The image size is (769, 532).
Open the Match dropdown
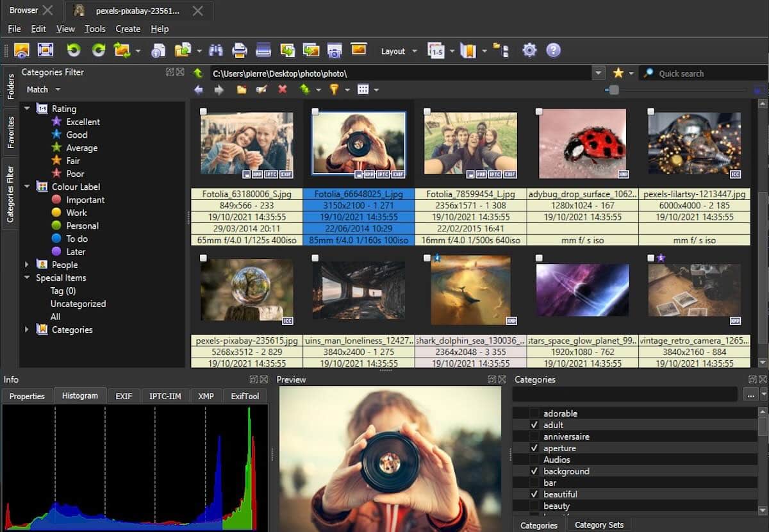click(x=44, y=90)
